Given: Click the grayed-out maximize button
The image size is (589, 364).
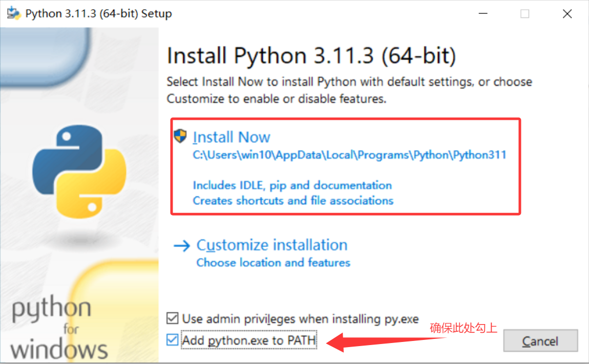Looking at the screenshot, I should pos(524,14).
